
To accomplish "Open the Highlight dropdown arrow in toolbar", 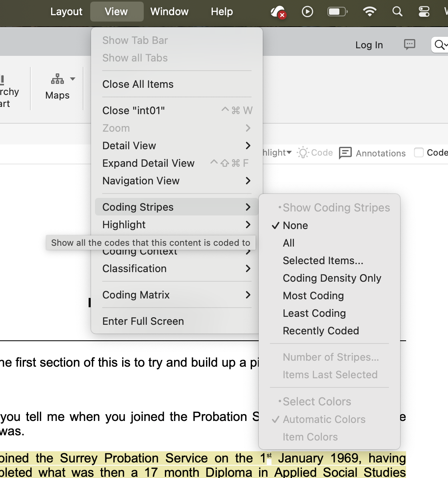I will [x=289, y=152].
